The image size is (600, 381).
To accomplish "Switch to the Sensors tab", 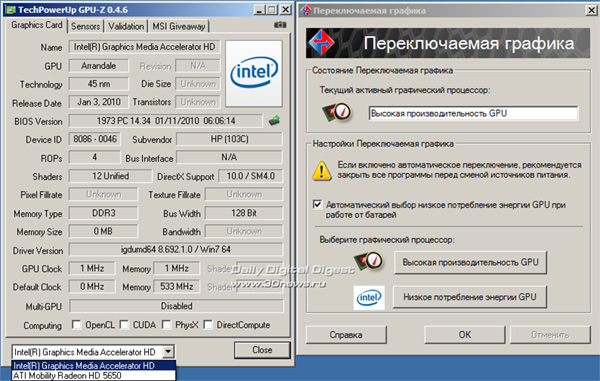I will [x=85, y=26].
